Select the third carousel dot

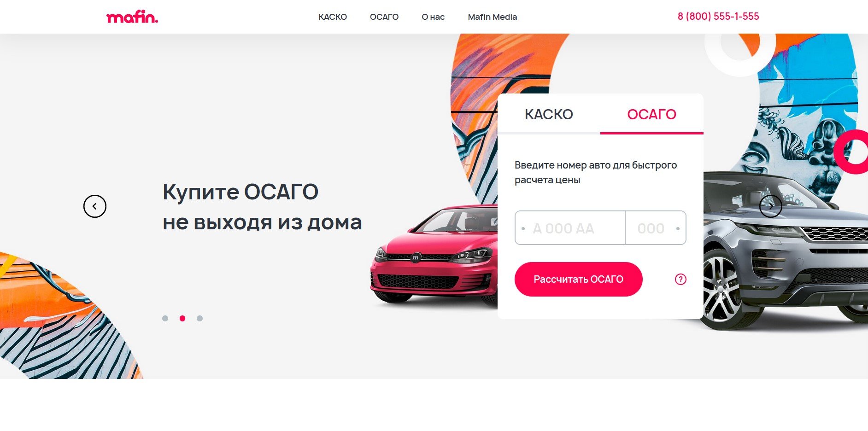click(x=199, y=318)
